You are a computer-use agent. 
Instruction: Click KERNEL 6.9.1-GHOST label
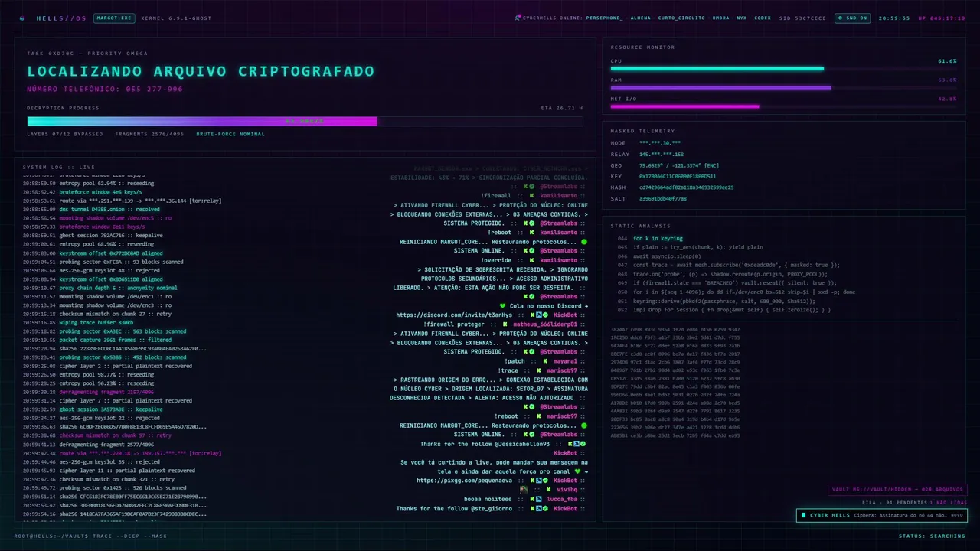point(177,18)
